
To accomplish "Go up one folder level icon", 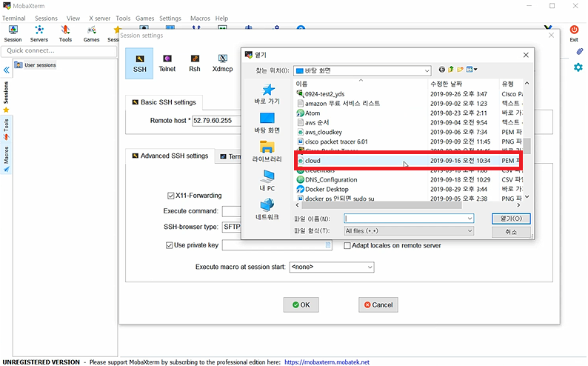I will click(x=451, y=70).
